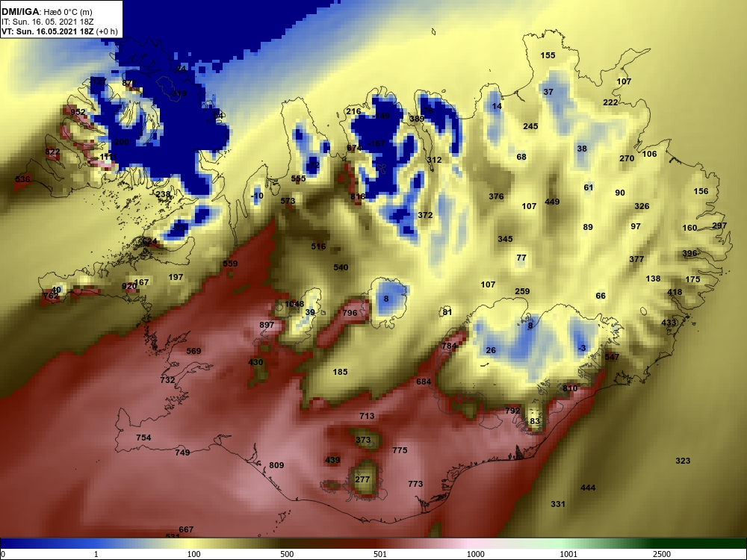Image resolution: width=747 pixels, height=560 pixels.
Task: Click the map value 569
Action: coord(193,351)
